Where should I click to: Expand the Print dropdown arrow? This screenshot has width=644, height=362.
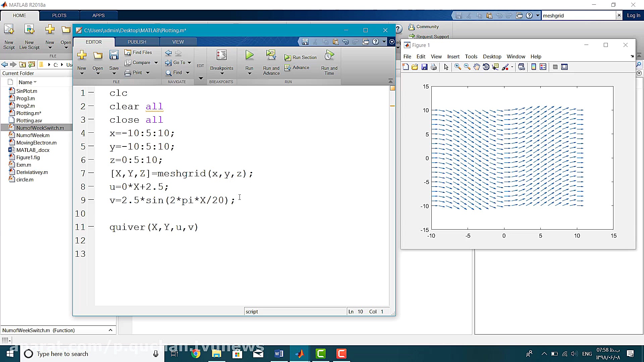tap(148, 73)
